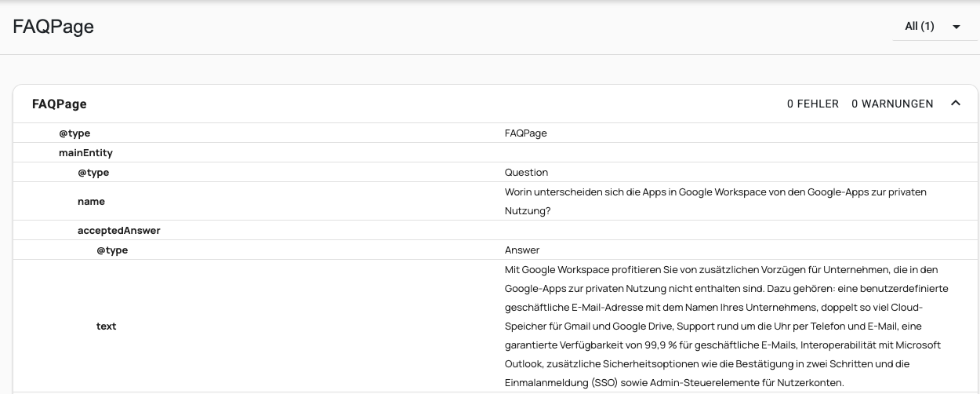
Task: Click the FAQPage page heading
Action: click(x=53, y=27)
